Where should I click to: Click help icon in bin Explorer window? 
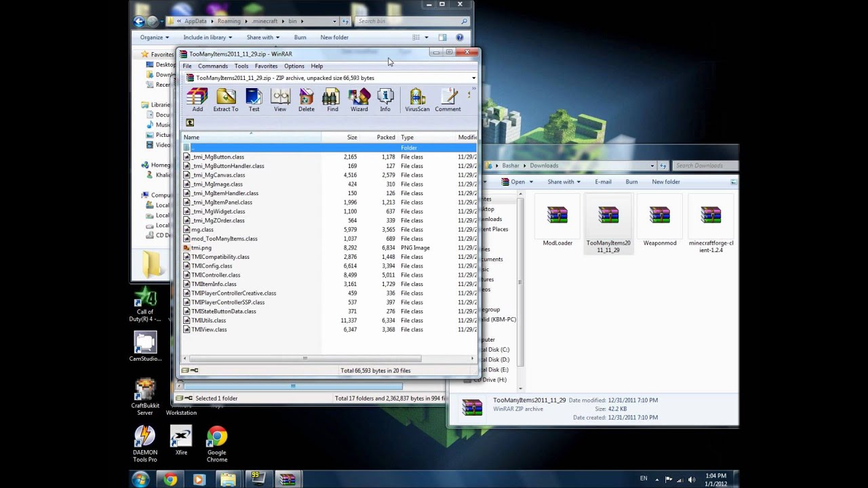pos(460,37)
